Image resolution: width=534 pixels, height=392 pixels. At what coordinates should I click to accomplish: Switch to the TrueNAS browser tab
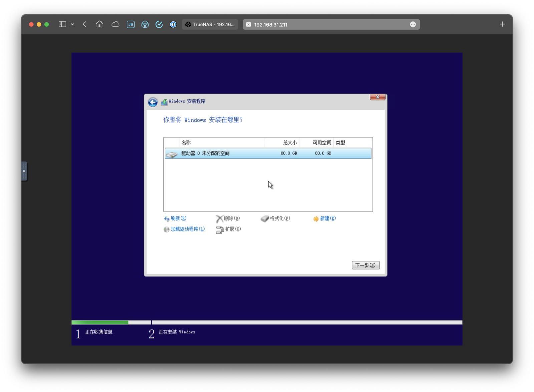[x=210, y=24]
